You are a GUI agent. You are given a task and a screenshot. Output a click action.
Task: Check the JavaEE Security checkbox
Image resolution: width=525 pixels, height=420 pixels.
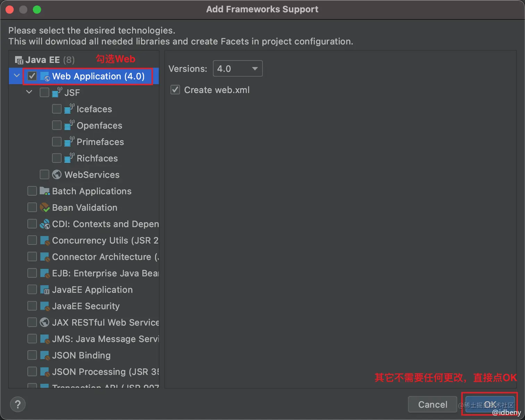tap(32, 306)
